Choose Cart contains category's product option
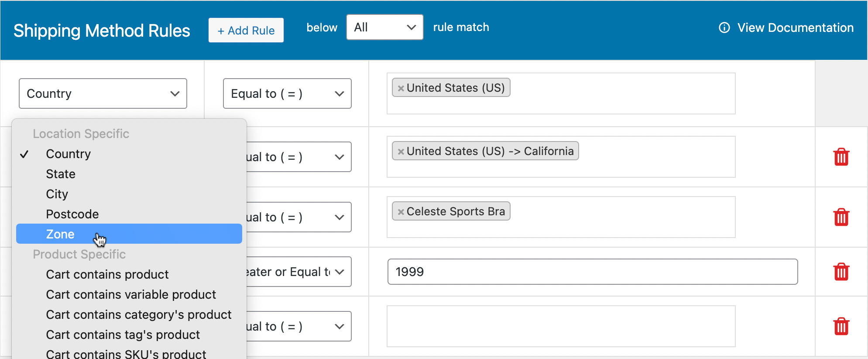Viewport: 868px width, 359px height. 129,314
